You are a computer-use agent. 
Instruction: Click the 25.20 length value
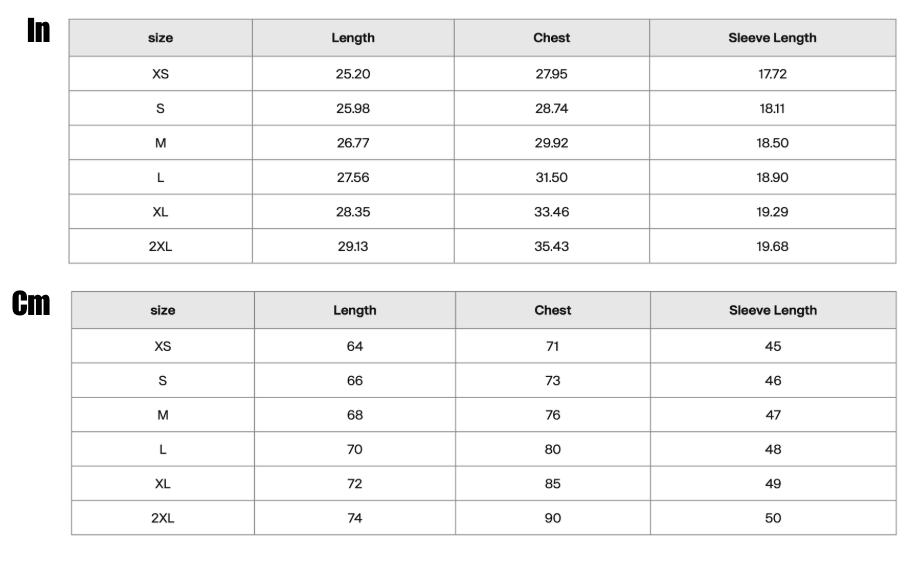coord(353,74)
